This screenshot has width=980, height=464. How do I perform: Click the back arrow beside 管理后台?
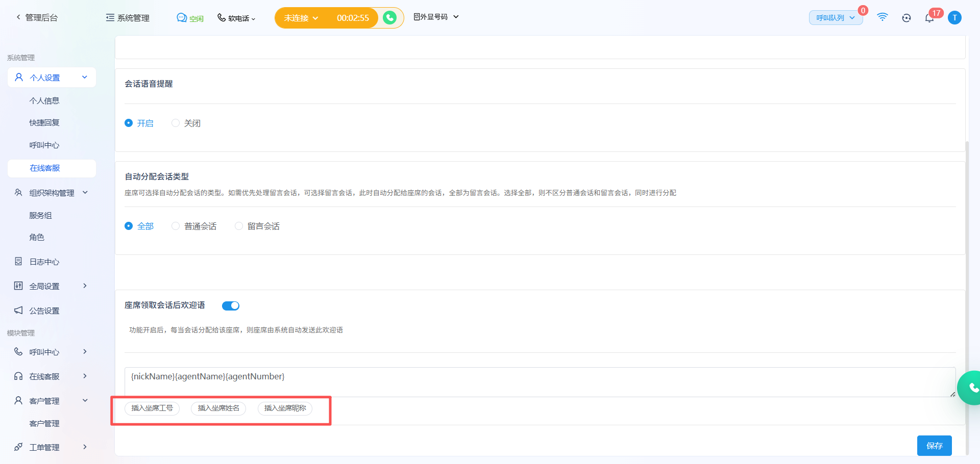[x=18, y=17]
